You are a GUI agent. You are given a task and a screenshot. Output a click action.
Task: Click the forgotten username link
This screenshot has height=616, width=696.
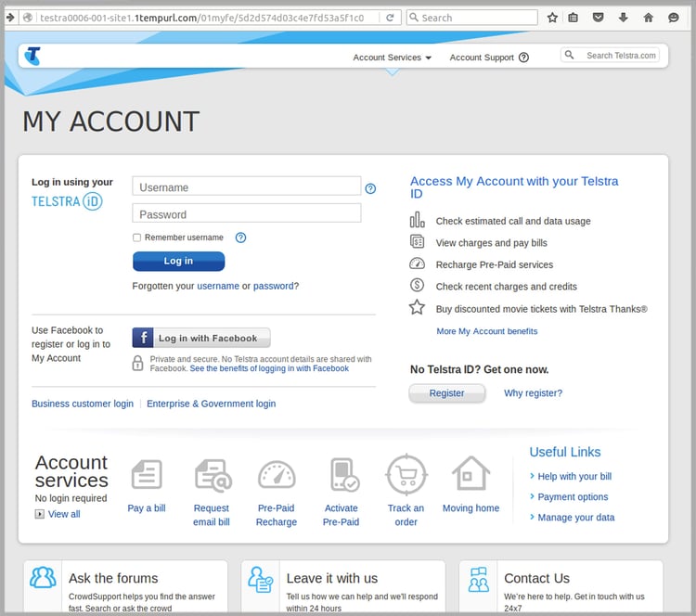tap(218, 287)
